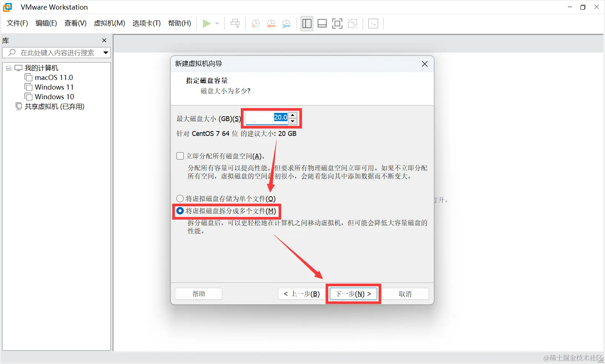Click the full screen mode icon
Viewport: 605px width, 364px height.
point(337,24)
